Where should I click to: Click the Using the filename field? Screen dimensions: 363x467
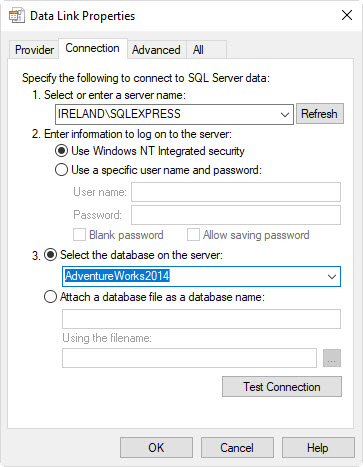(x=189, y=358)
